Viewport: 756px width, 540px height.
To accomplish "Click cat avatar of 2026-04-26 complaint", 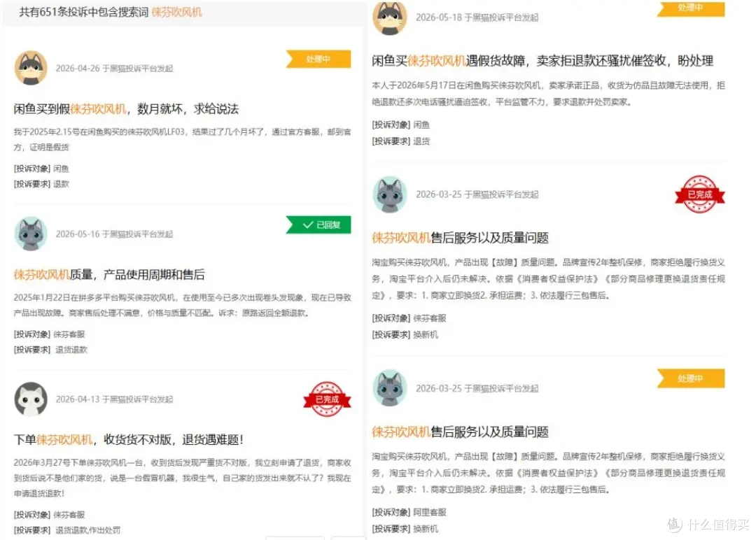I will 31,68.
